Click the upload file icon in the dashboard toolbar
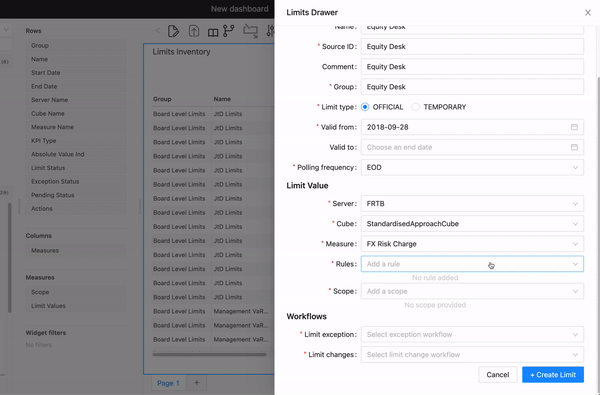The image size is (600, 395). [x=194, y=31]
